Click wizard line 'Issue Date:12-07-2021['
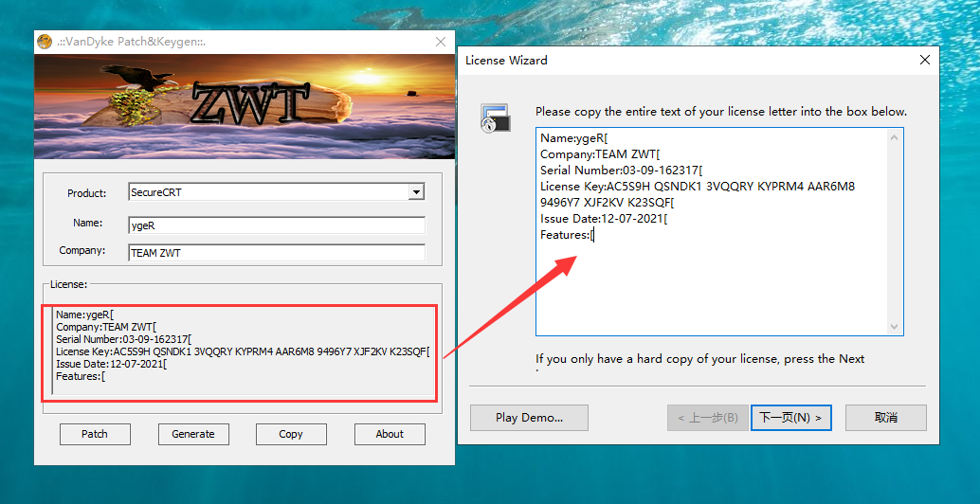 [605, 219]
